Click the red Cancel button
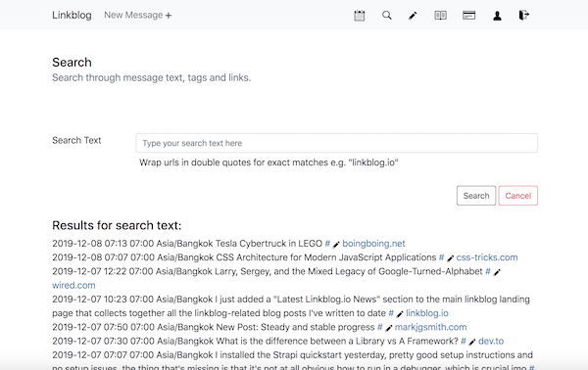 (x=517, y=196)
